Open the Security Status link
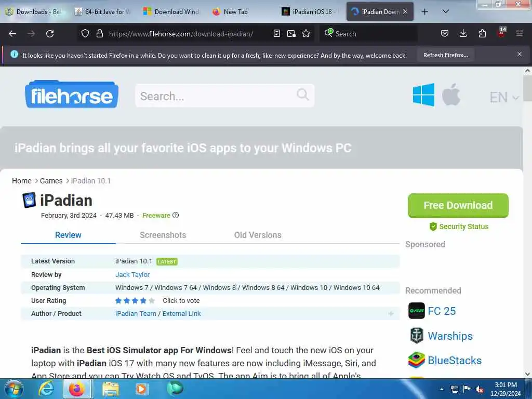 [459, 227]
